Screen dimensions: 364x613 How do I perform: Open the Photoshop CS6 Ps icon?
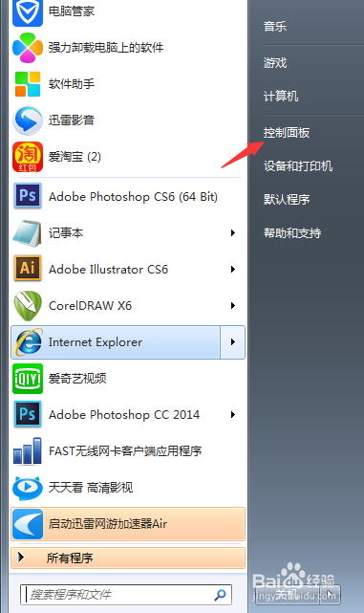pyautogui.click(x=28, y=196)
